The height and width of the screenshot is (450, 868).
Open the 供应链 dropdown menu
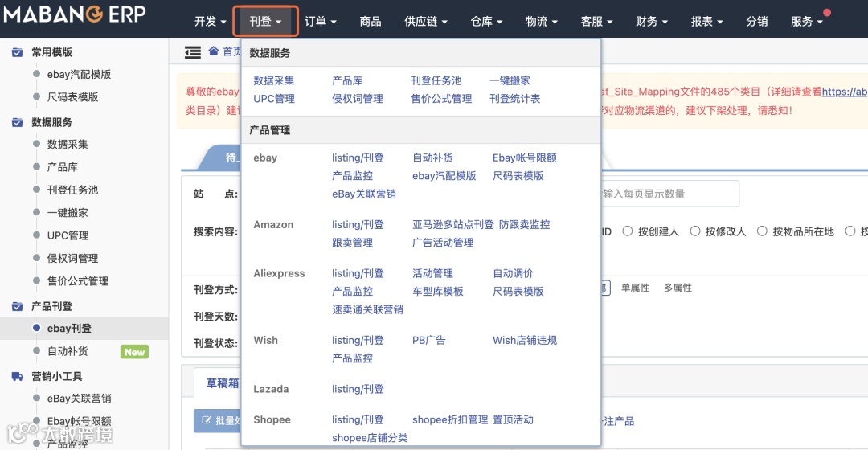[x=426, y=22]
